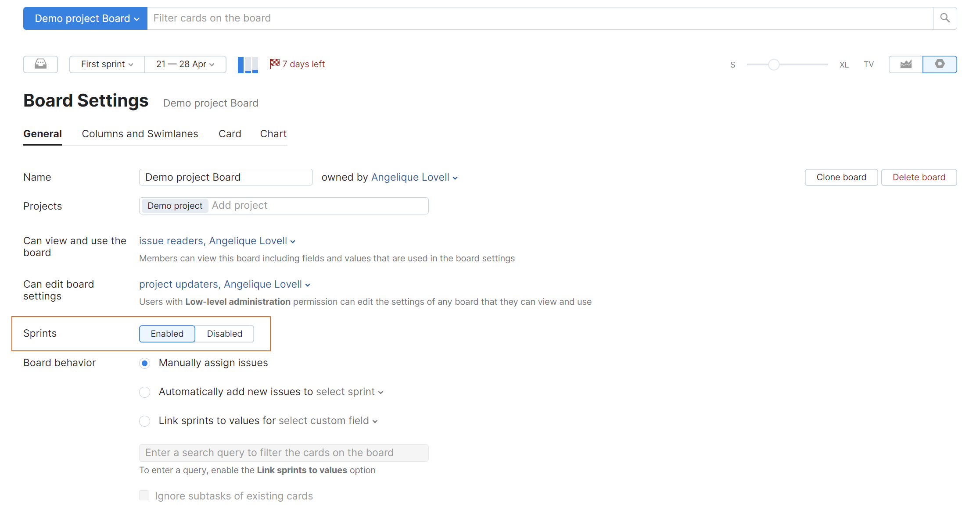The image size is (980, 517).
Task: Set card size to XL
Action: pyautogui.click(x=844, y=64)
